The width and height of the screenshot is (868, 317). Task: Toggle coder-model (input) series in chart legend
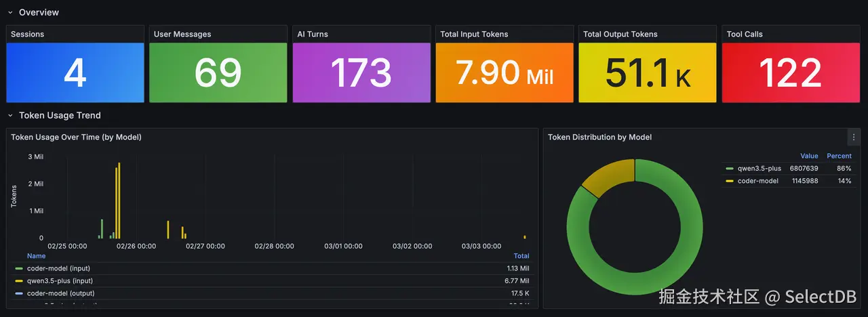pos(58,268)
